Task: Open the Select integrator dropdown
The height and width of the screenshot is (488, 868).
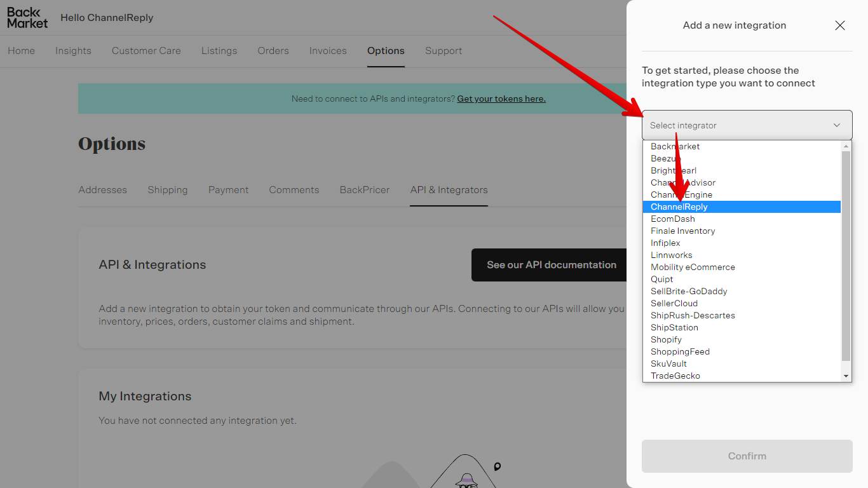Action: 747,125
